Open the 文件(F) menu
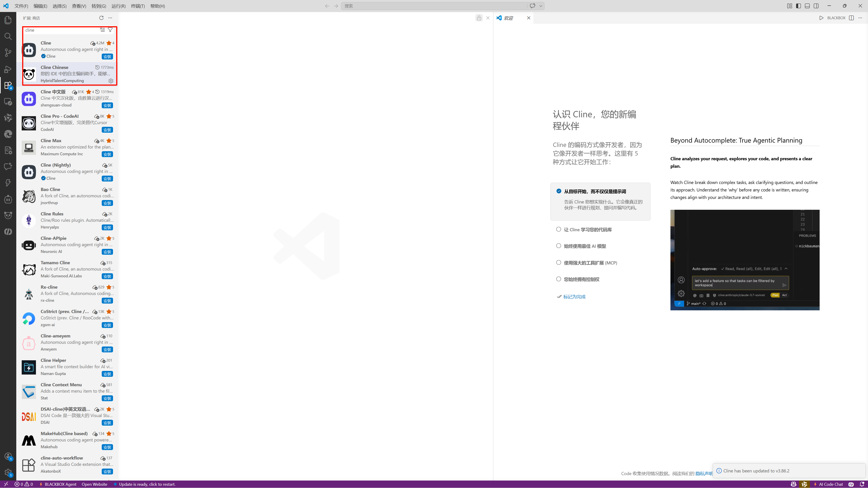868x488 pixels. point(21,6)
